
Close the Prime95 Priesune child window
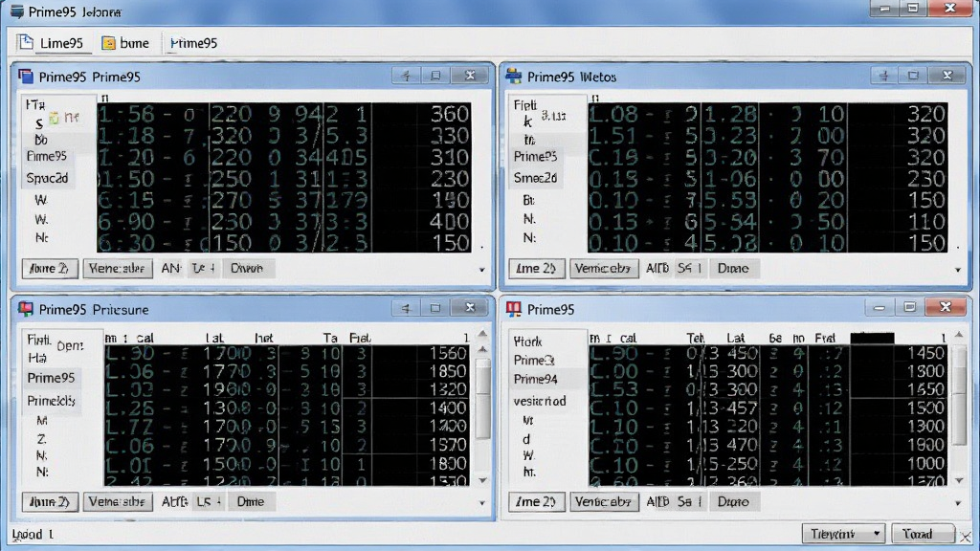click(x=470, y=308)
